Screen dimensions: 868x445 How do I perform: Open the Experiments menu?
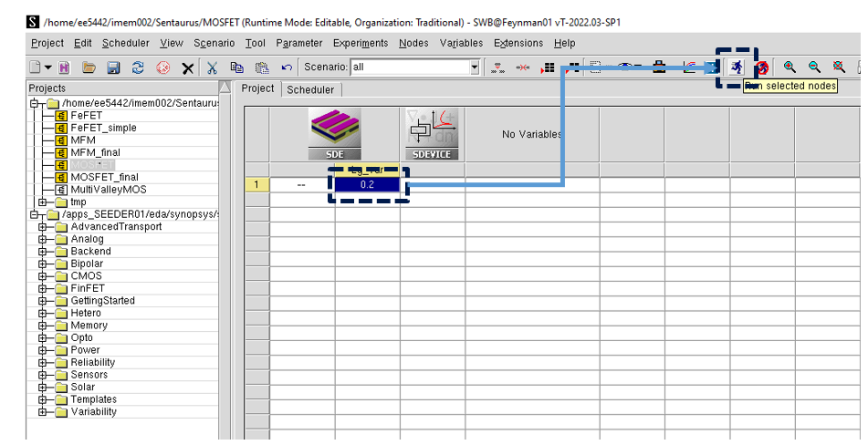(x=360, y=43)
